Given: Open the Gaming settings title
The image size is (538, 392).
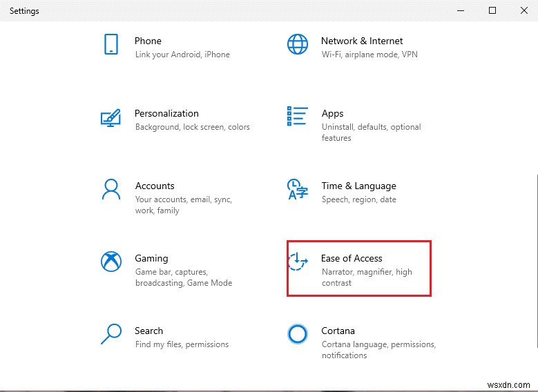Looking at the screenshot, I should [151, 258].
